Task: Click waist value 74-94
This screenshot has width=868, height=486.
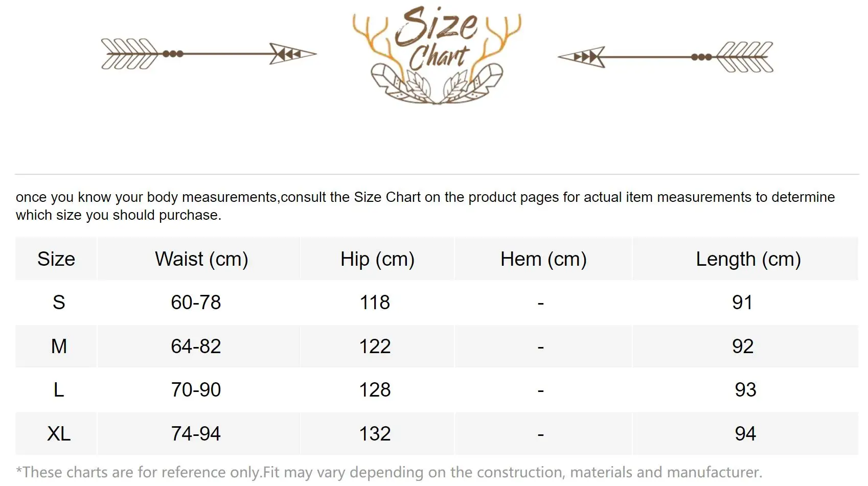Action: coord(196,434)
